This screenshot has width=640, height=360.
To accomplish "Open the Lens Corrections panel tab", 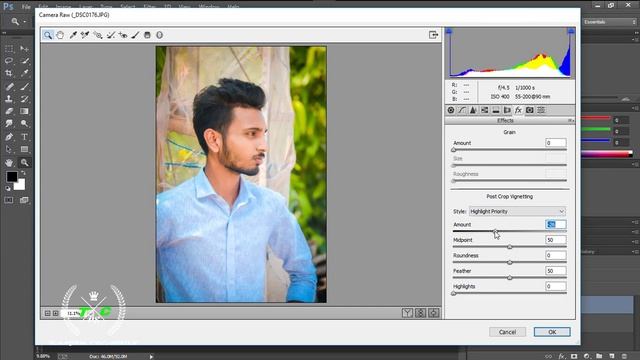I will pos(507,110).
